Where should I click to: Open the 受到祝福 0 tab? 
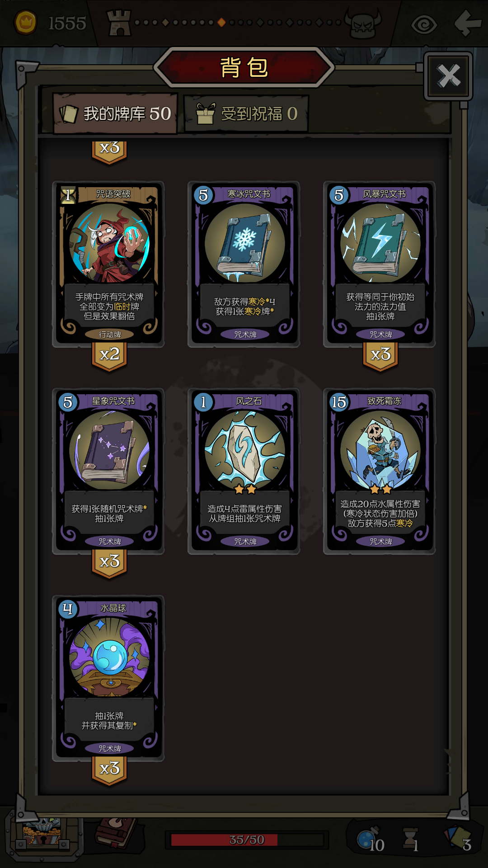point(246,113)
